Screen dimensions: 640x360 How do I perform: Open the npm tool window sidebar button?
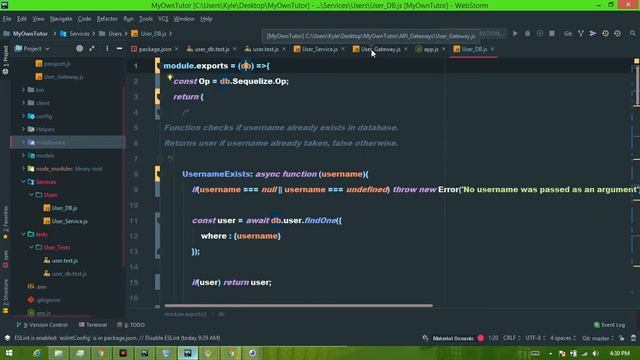click(5, 260)
